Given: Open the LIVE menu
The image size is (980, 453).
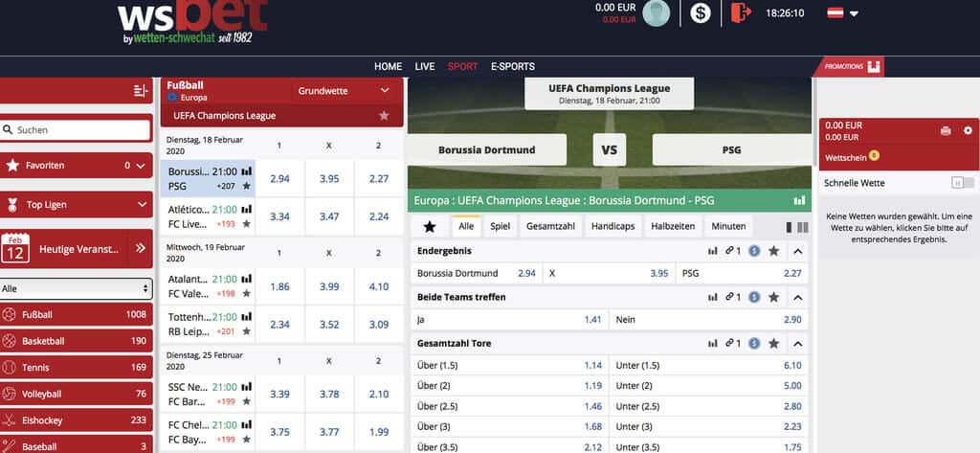Looking at the screenshot, I should [x=424, y=66].
